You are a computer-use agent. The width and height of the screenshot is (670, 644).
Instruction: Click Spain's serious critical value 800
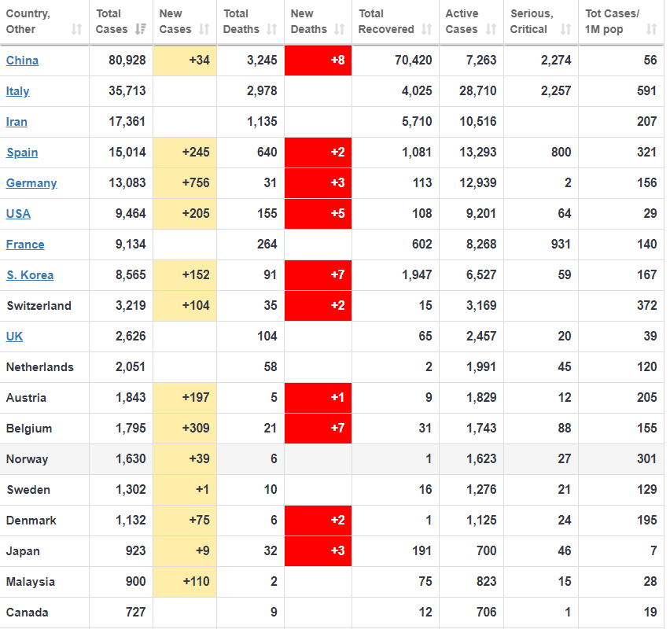coord(561,153)
